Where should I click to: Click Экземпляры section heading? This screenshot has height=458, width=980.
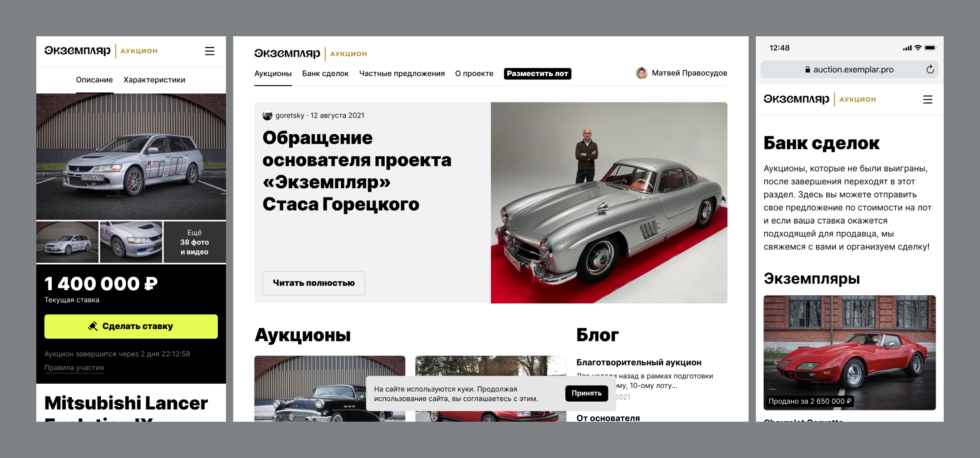pos(812,278)
